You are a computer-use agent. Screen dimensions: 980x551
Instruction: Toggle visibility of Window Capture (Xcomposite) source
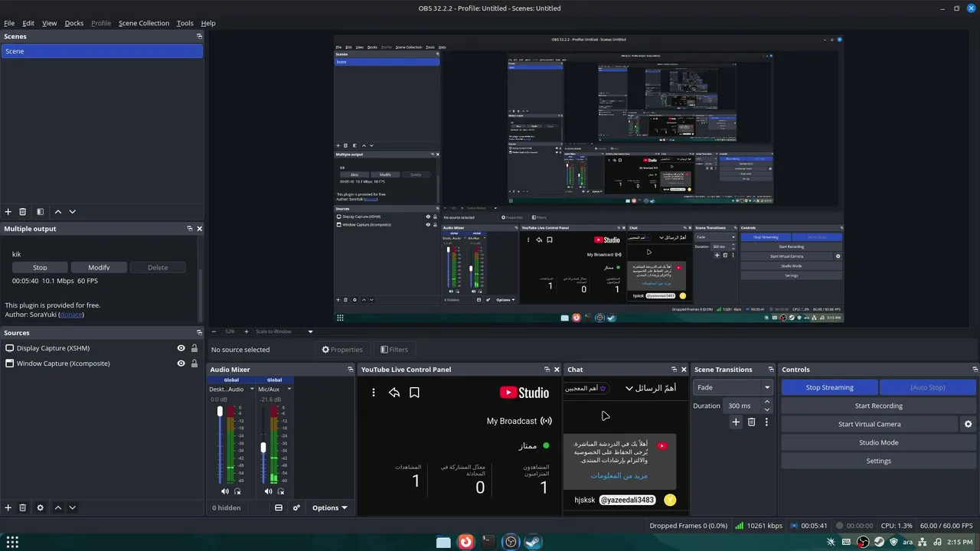click(x=181, y=364)
